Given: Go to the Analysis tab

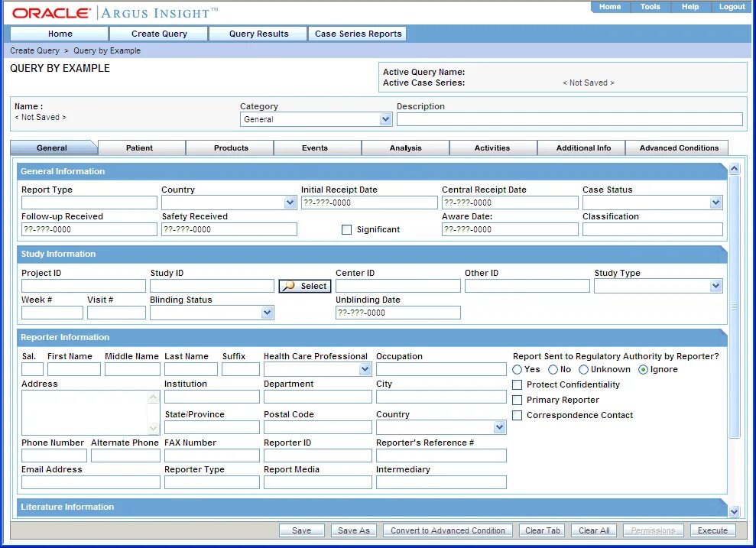Looking at the screenshot, I should tap(405, 148).
